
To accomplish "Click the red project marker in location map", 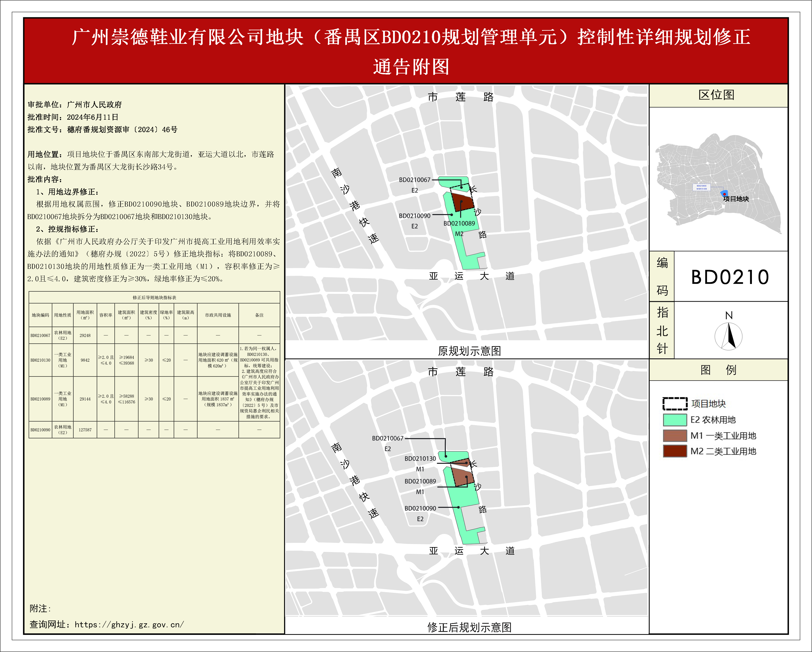I will click(x=724, y=194).
